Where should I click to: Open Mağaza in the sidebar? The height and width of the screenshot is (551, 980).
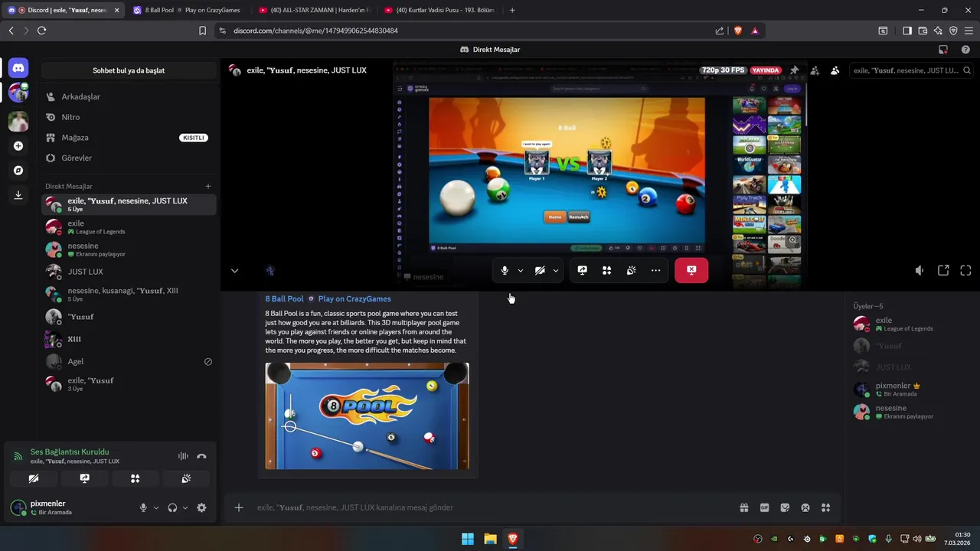click(x=129, y=138)
